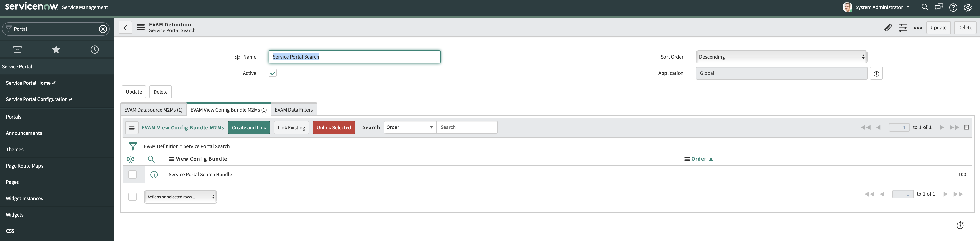Open global search in the header
The height and width of the screenshot is (241, 980).
coord(925,7)
